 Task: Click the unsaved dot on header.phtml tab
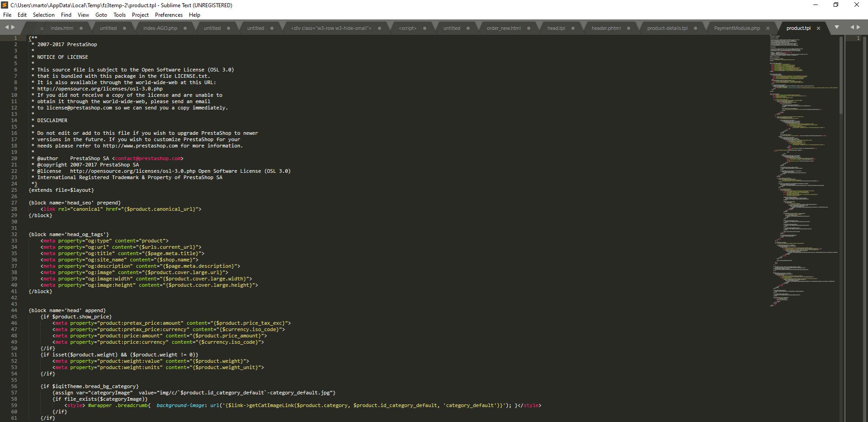tap(628, 28)
